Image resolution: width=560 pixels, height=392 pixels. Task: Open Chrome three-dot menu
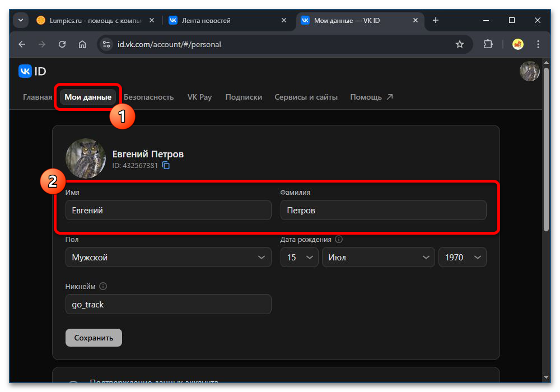pyautogui.click(x=538, y=44)
